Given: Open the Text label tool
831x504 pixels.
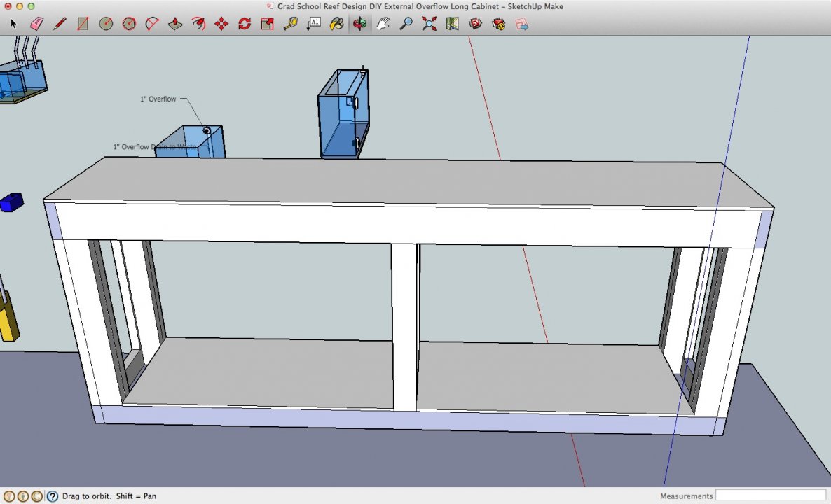Looking at the screenshot, I should (x=314, y=24).
